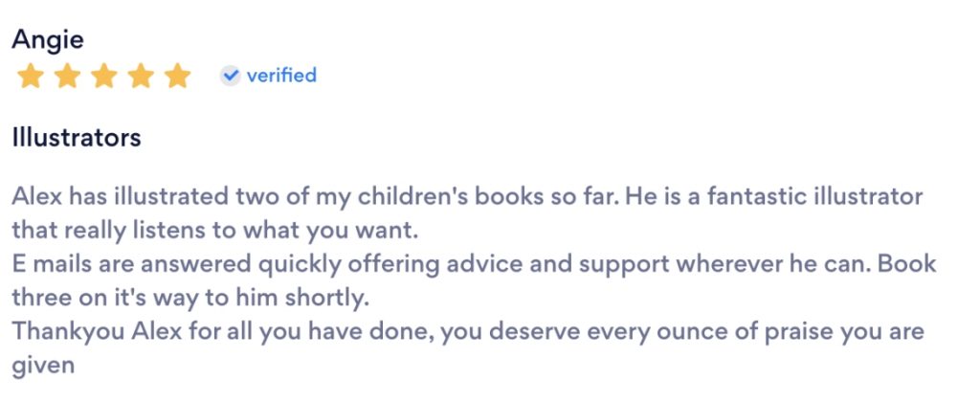
Task: Click the final word "given"
Action: tap(43, 365)
